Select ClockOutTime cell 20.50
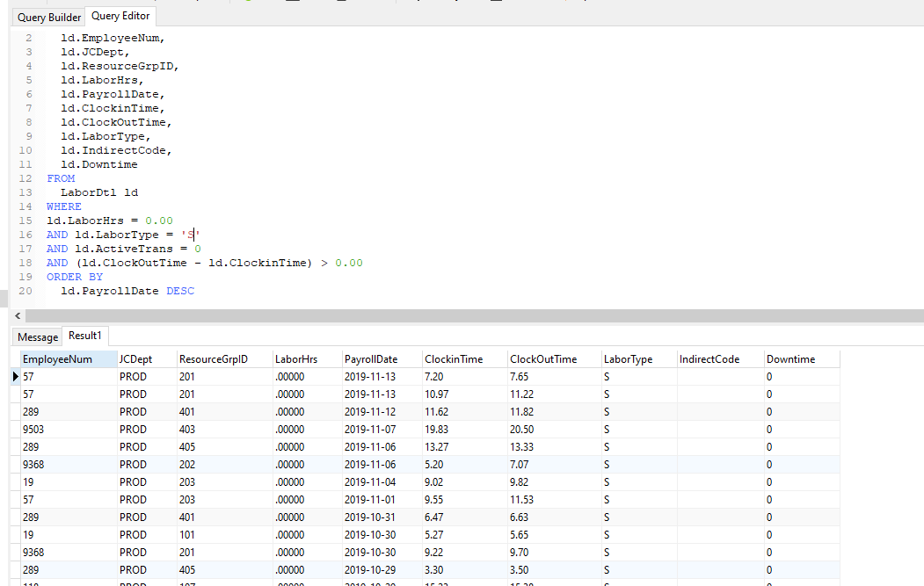The height and width of the screenshot is (586, 924). click(555, 430)
